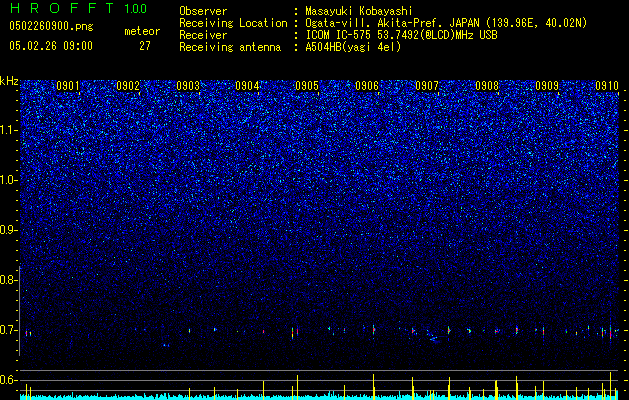Click the Observer field label
This screenshot has width=629, height=400.
(203, 11)
